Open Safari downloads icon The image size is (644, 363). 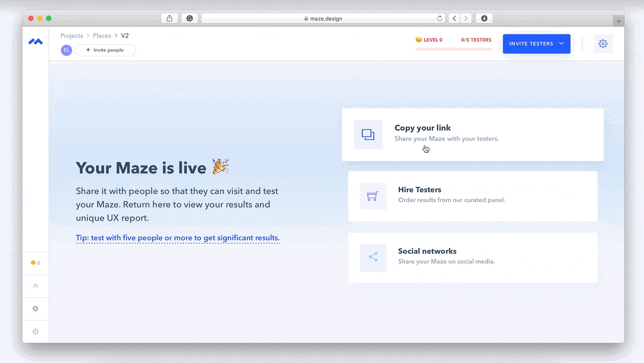pos(484,18)
